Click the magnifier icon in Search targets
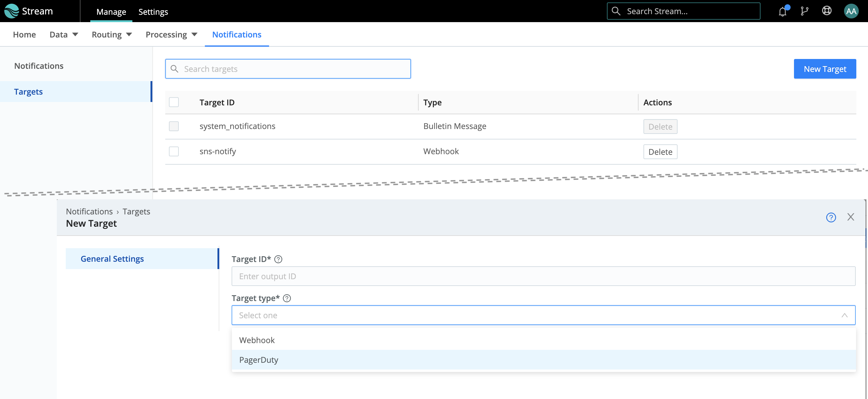Image resolution: width=868 pixels, height=399 pixels. 174,69
